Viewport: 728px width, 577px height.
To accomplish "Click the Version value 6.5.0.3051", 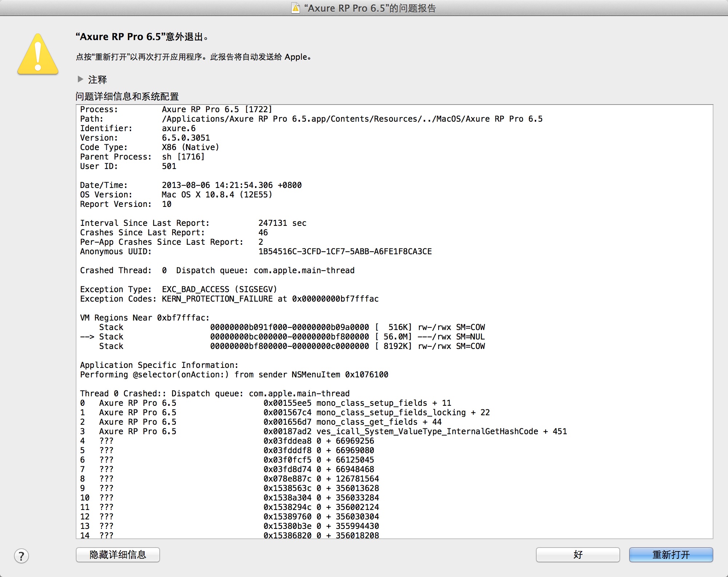I will pyautogui.click(x=186, y=138).
